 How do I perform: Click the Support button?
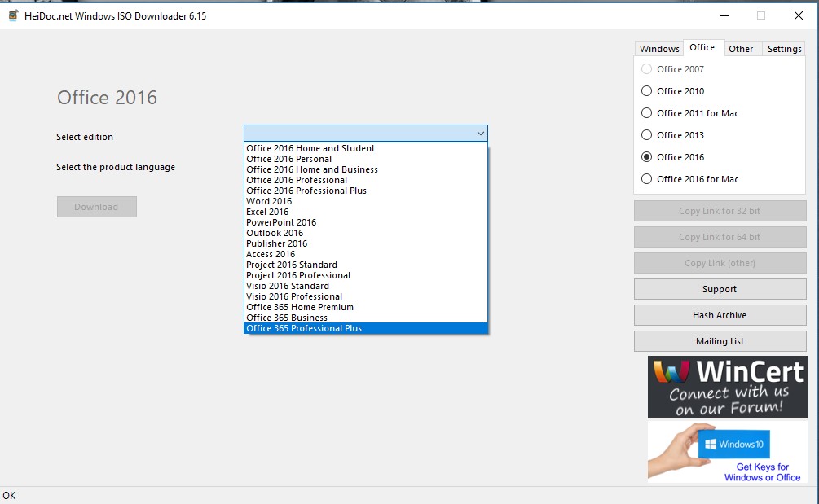[720, 289]
